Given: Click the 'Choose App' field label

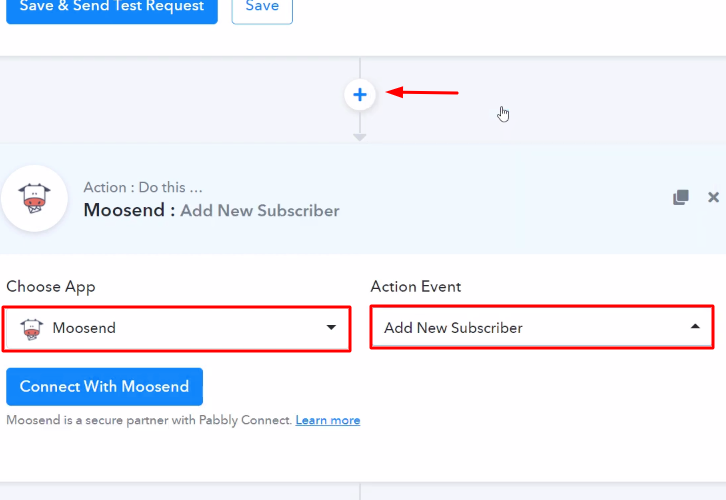Looking at the screenshot, I should [x=51, y=287].
